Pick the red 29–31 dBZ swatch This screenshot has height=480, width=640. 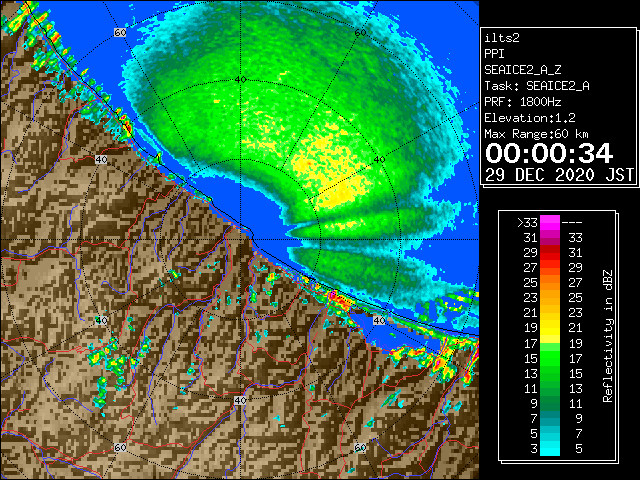pos(550,253)
